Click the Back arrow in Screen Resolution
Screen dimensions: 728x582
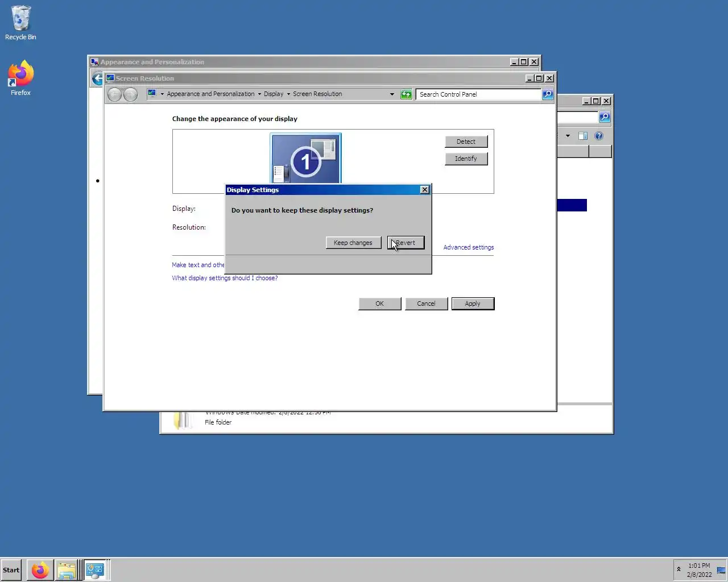click(114, 94)
